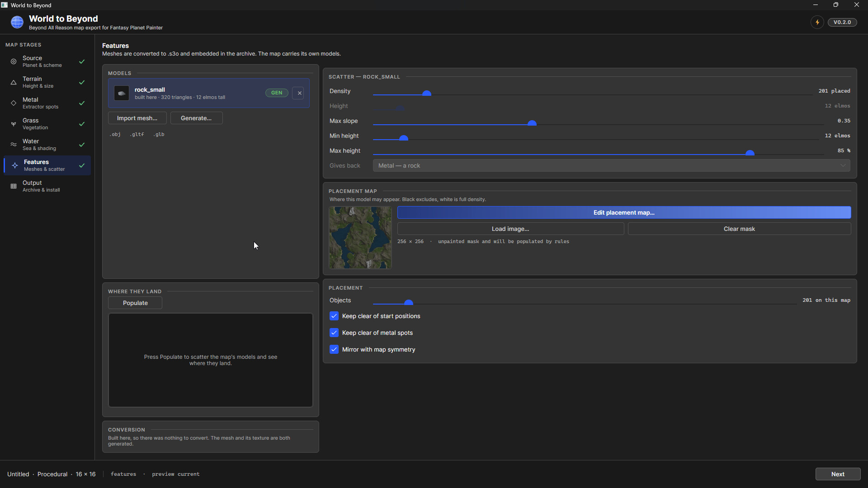The image size is (868, 488).
Task: Switch to the Metal stage
Action: (x=47, y=103)
